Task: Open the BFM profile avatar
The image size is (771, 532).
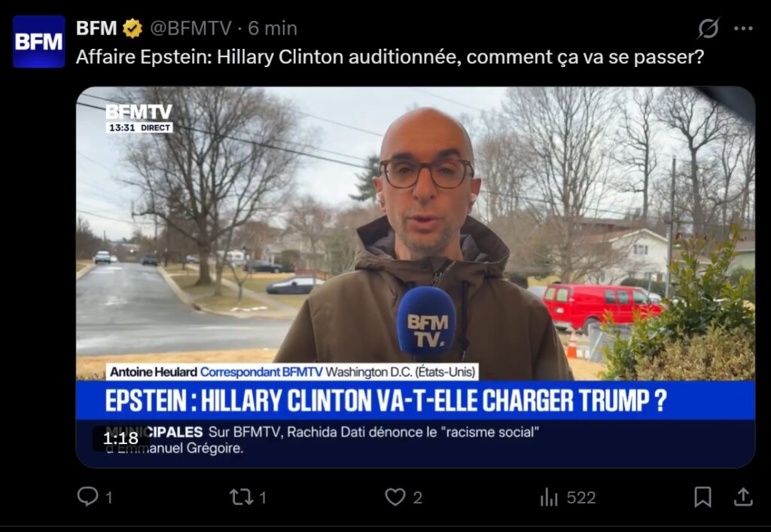Action: click(x=39, y=41)
